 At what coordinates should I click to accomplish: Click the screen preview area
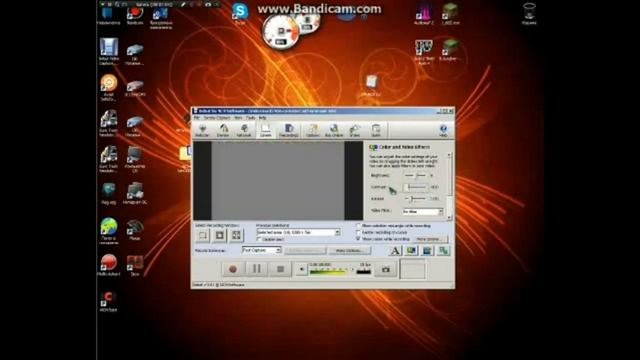[x=278, y=181]
